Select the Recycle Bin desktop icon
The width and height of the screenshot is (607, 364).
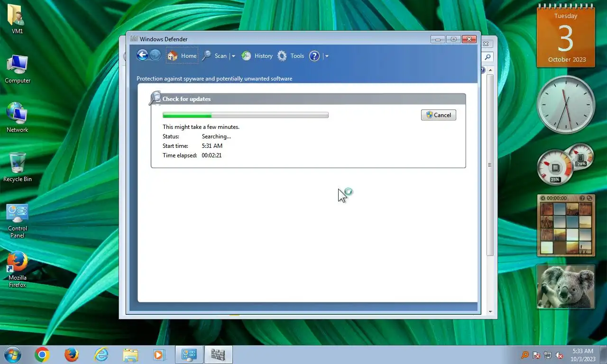(18, 167)
